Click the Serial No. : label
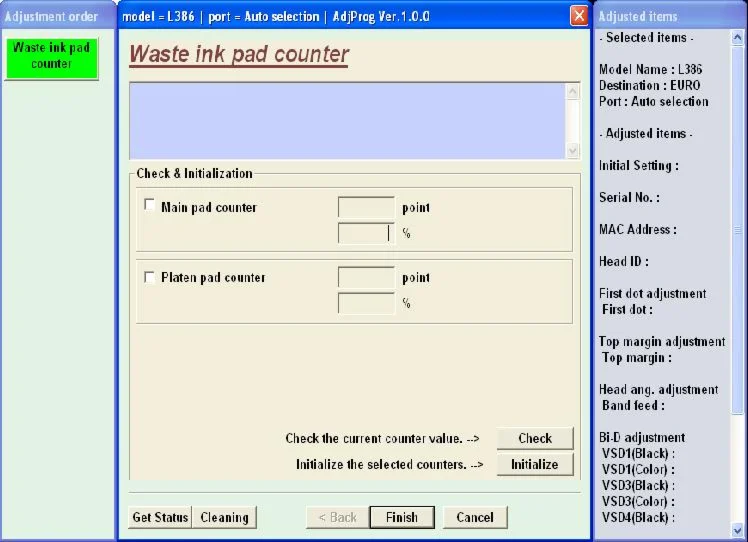Image resolution: width=748 pixels, height=542 pixels. [629, 198]
